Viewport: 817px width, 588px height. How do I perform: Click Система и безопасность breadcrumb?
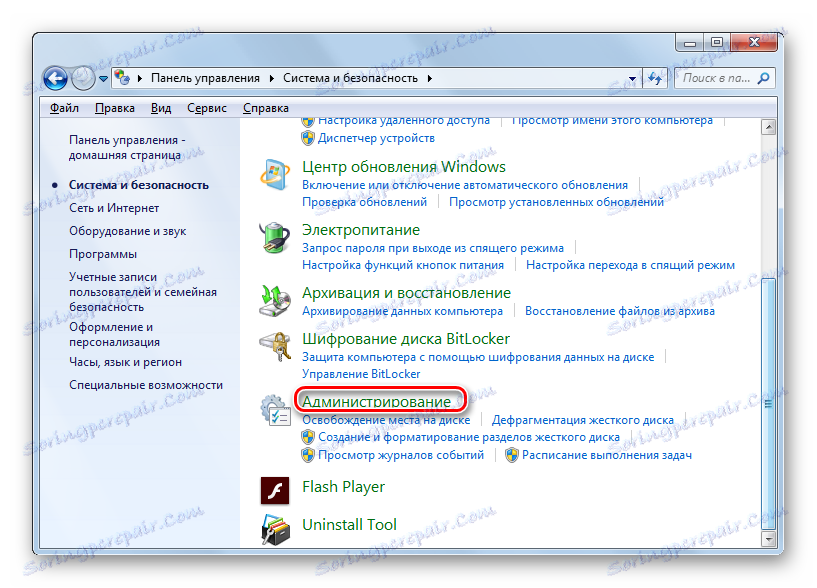coord(350,78)
